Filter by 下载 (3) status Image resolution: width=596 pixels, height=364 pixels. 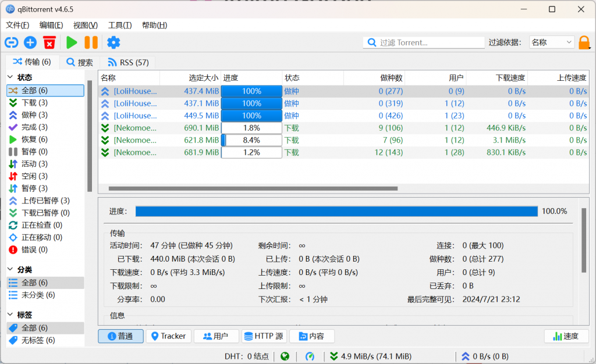click(45, 102)
